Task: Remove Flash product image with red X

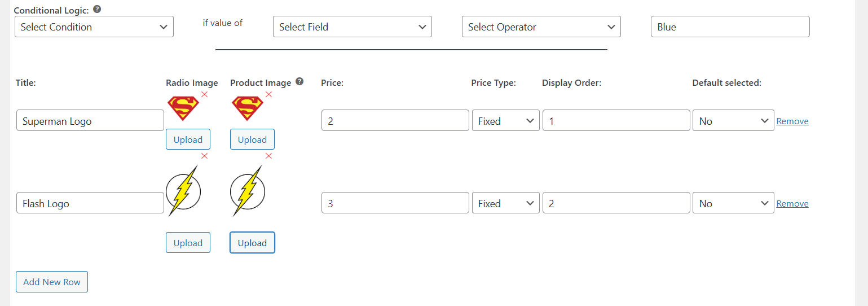Action: coord(268,156)
